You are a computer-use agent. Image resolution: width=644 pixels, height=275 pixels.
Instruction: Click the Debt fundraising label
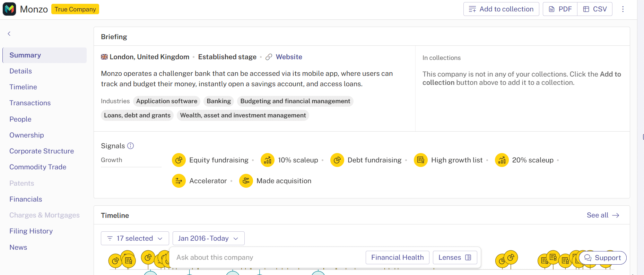[374, 160]
